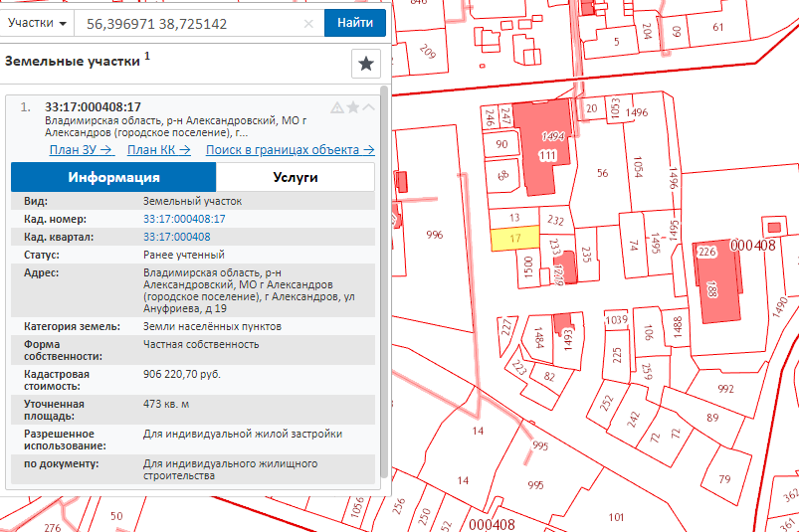This screenshot has width=799, height=532.
Task: Collapse the result card with the chevron
Action: click(x=368, y=107)
